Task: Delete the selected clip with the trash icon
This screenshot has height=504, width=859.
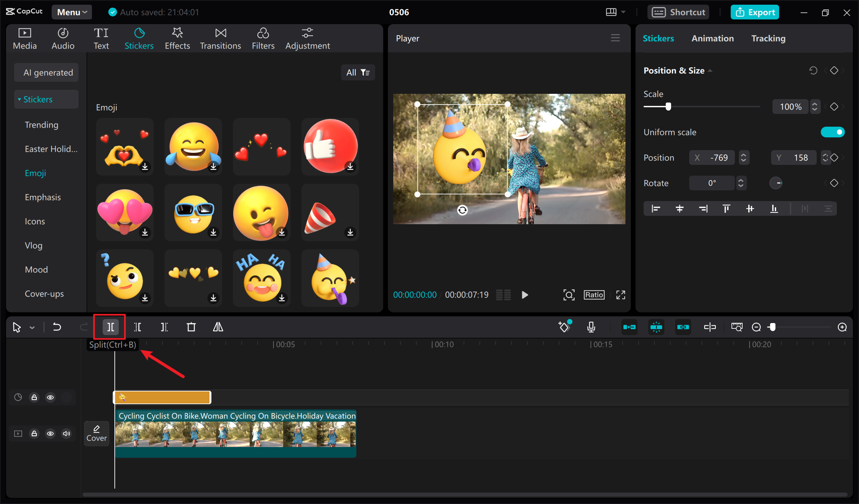Action: point(191,327)
